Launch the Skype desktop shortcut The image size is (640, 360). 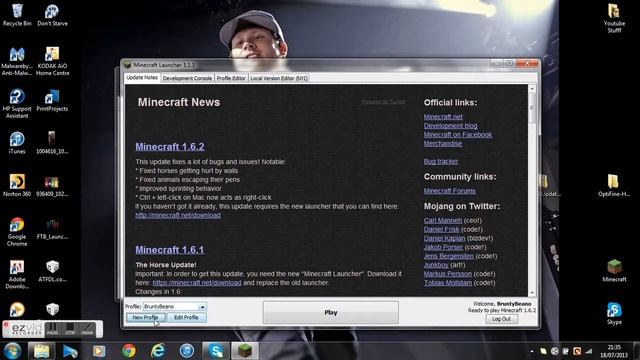click(x=614, y=313)
